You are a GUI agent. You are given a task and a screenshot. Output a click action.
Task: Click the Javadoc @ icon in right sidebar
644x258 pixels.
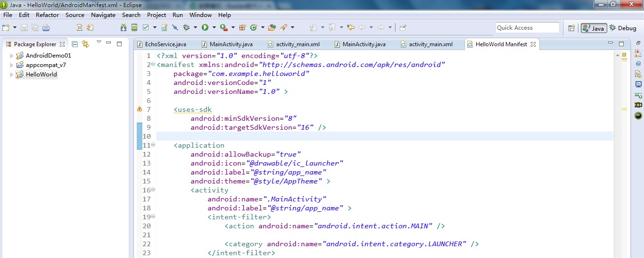[x=638, y=64]
